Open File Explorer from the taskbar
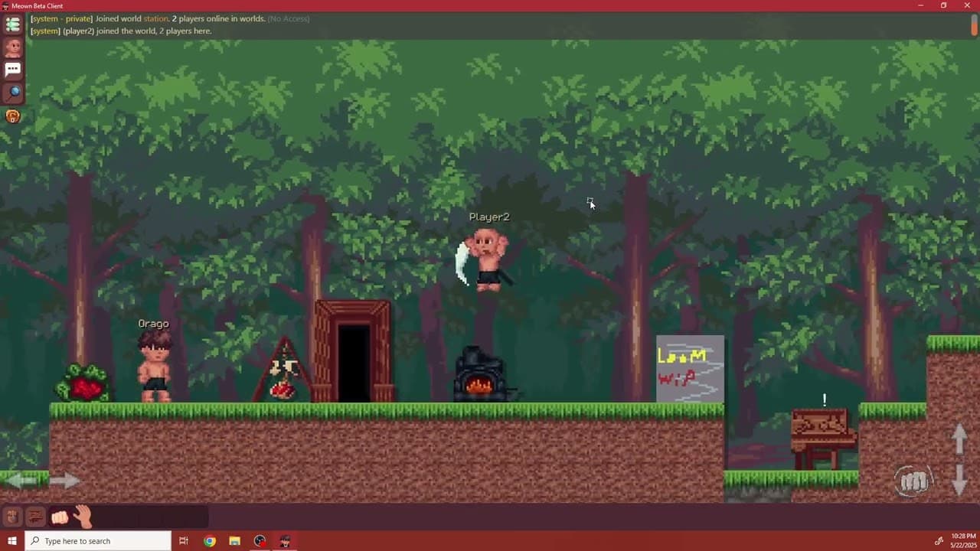The width and height of the screenshot is (980, 551). [234, 541]
